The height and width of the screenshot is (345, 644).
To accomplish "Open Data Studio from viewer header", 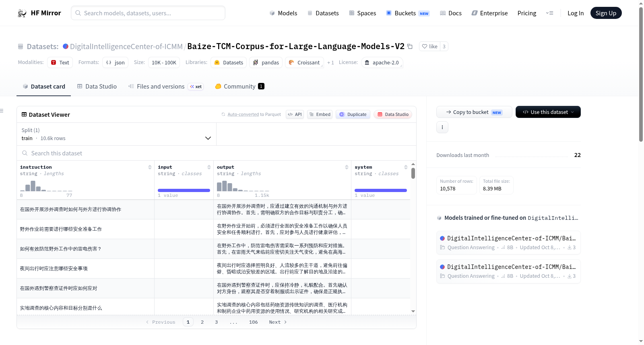I will pos(393,114).
